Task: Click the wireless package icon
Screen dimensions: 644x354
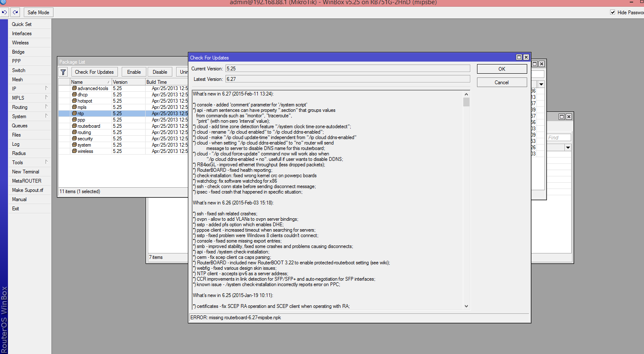Action: point(74,151)
